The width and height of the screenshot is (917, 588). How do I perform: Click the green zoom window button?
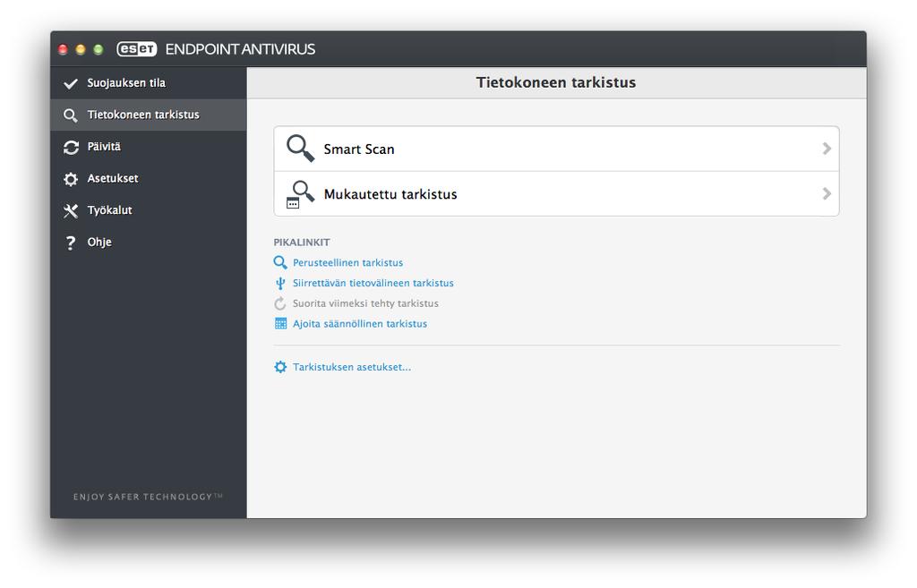99,50
